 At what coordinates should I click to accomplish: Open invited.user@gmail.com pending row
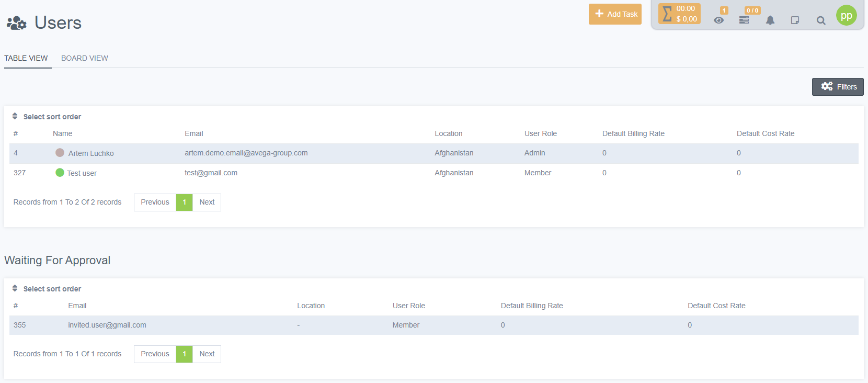(x=107, y=325)
